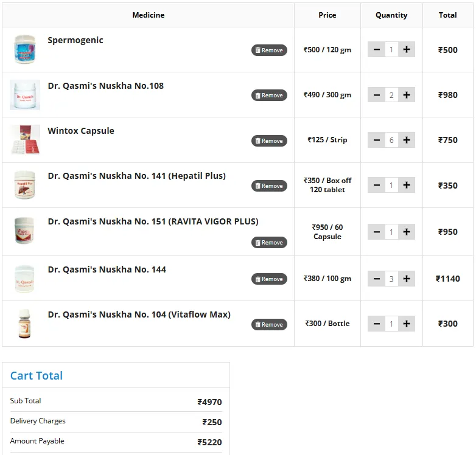Open Dr. Qasmi's Nuskha No. 144 product link
The image size is (476, 455).
[x=107, y=269]
